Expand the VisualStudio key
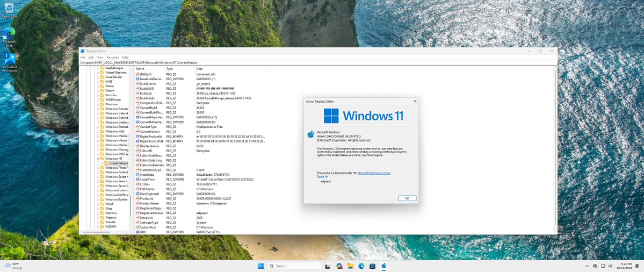 (x=98, y=77)
